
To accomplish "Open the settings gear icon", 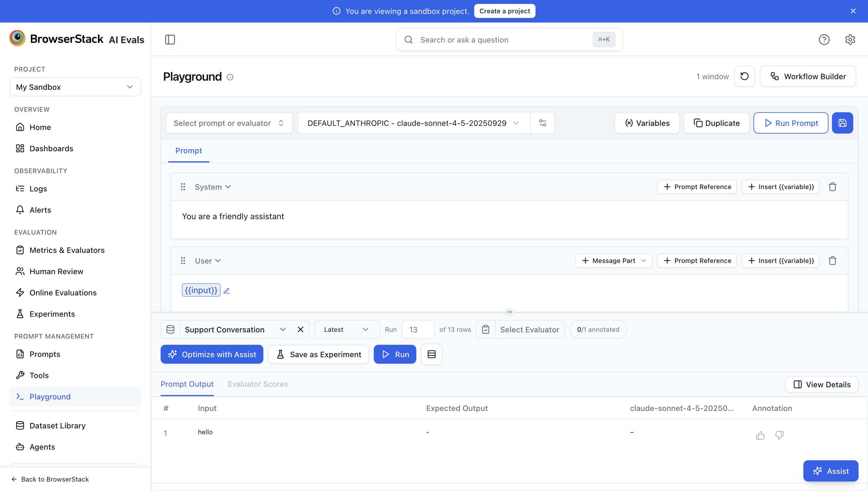I will click(x=850, y=40).
